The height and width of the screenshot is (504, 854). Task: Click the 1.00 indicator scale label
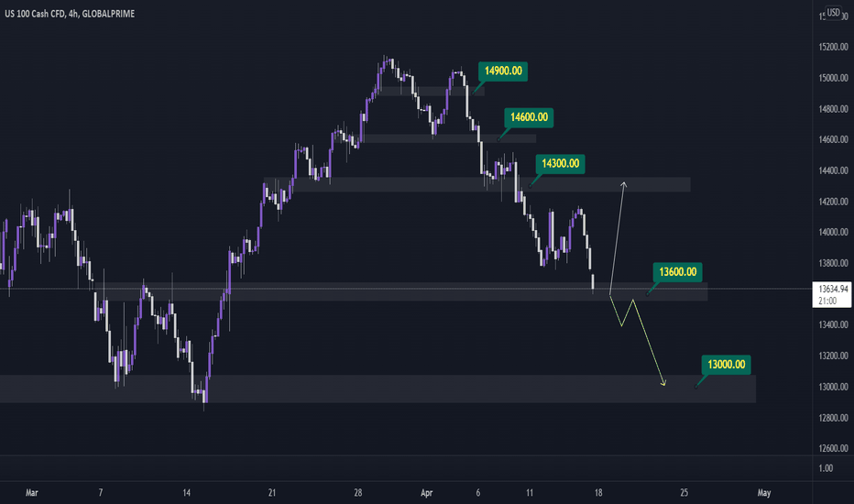826,468
